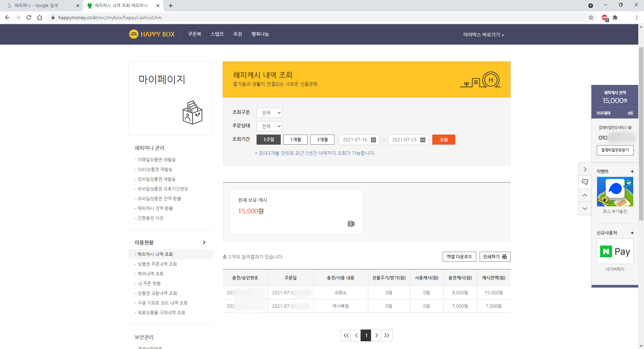Open 이메일상품권 재발송 sidebar link

pos(155,160)
